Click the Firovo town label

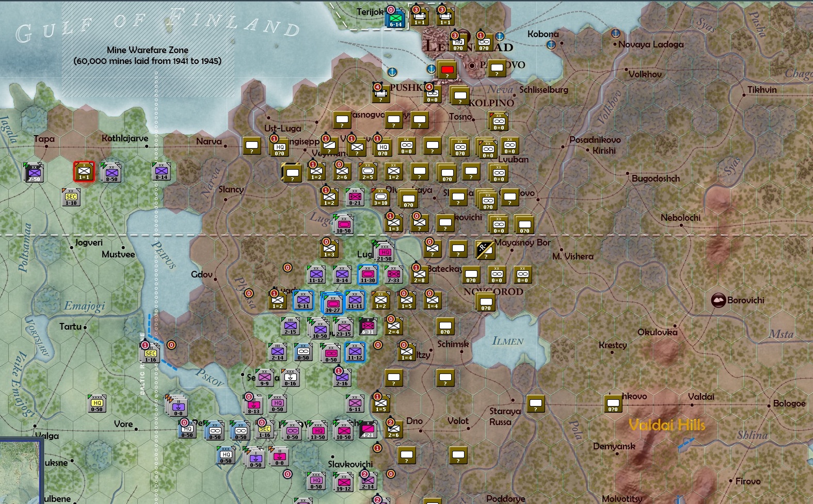pos(747,481)
